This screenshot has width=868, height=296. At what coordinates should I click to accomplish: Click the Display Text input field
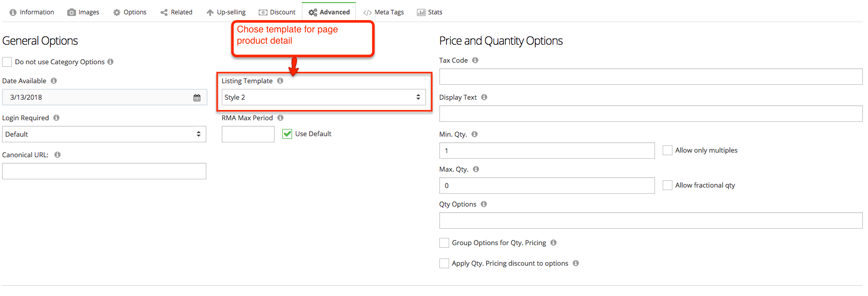651,114
